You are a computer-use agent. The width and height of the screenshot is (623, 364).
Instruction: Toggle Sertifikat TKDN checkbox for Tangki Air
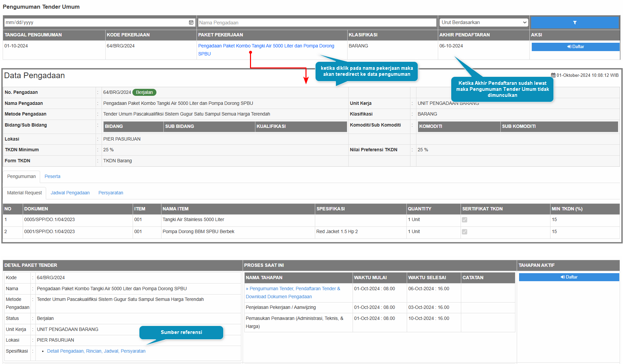point(465,220)
